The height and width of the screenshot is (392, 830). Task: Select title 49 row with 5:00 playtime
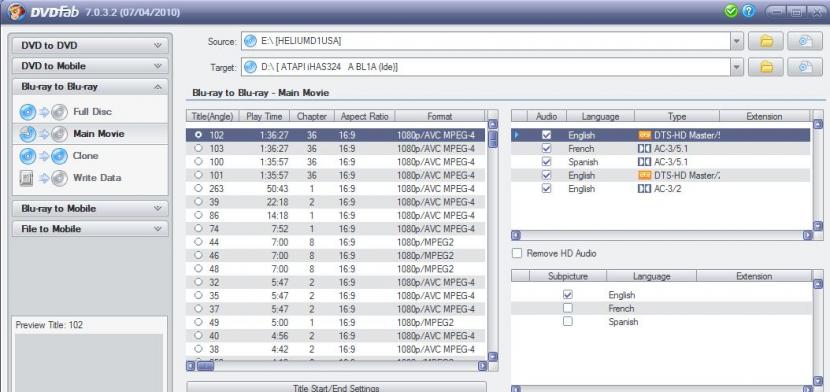pyautogui.click(x=336, y=322)
